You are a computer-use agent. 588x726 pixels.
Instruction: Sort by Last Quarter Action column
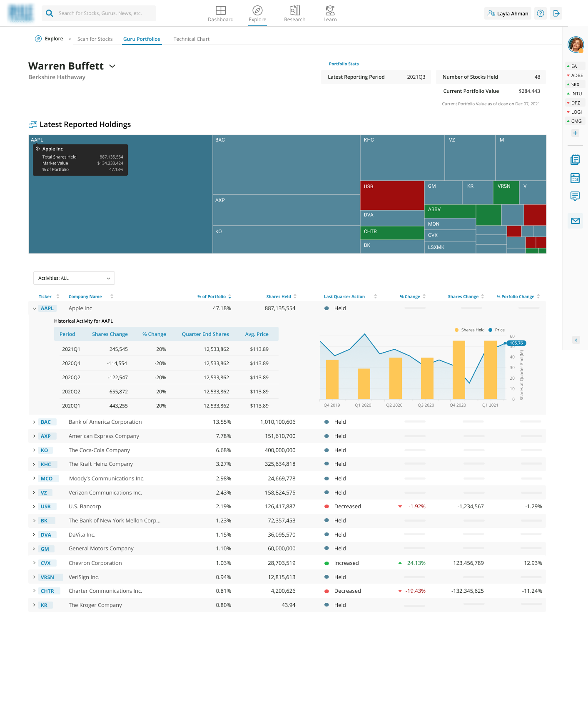point(375,296)
